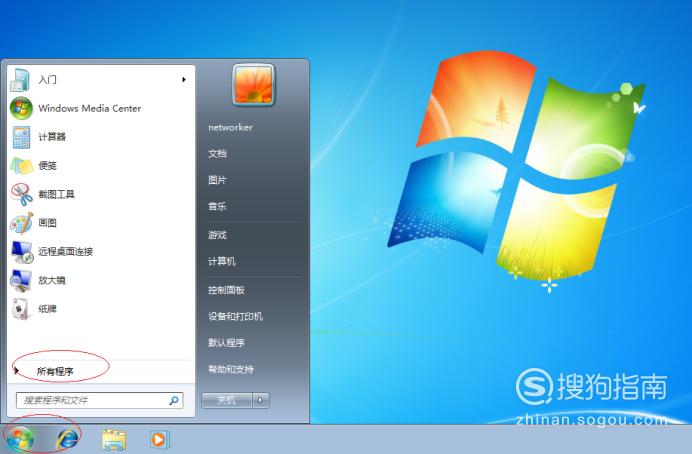Click the 截图工具 scissors icon

22,195
